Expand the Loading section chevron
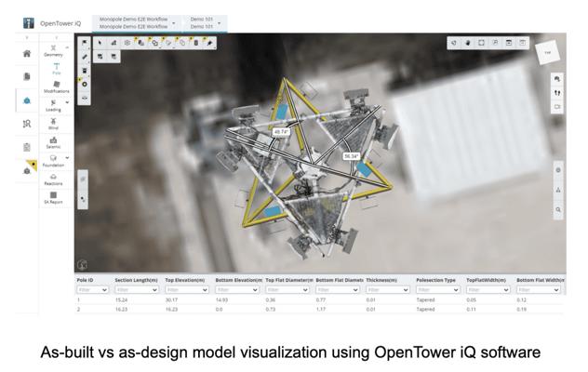The image size is (588, 372). (x=67, y=102)
